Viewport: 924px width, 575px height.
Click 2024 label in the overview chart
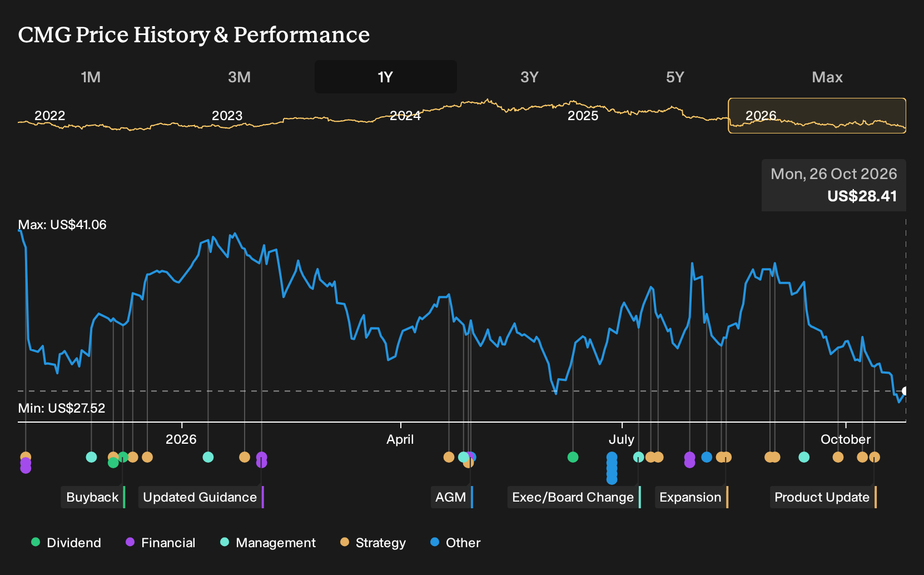click(405, 116)
